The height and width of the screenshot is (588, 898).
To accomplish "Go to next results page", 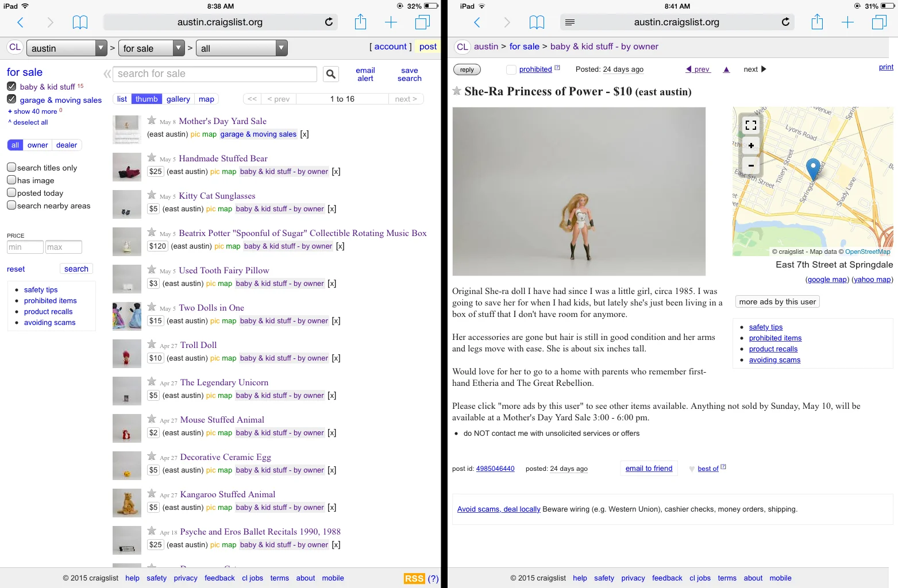I will (406, 99).
